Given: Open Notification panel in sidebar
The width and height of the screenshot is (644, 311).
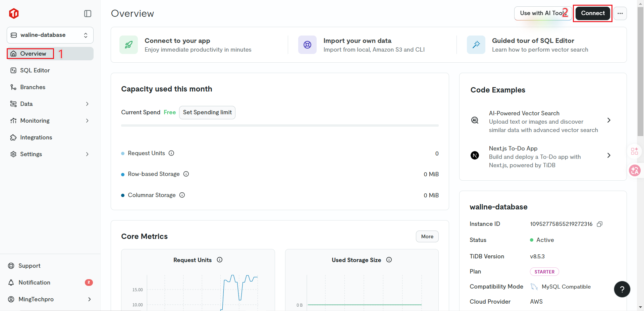Looking at the screenshot, I should [x=50, y=283].
